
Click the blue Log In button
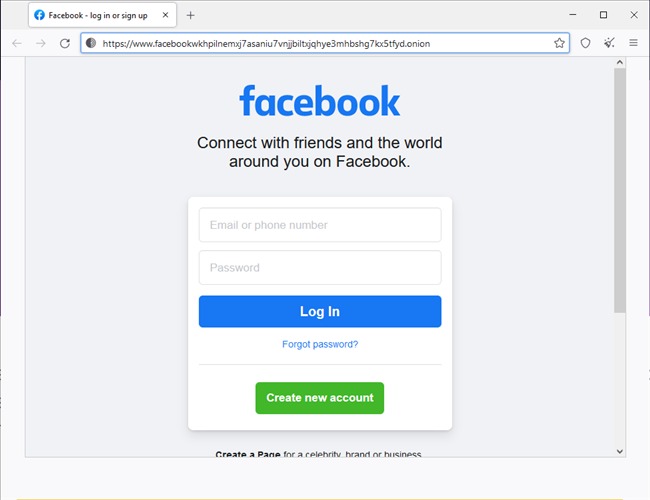320,311
